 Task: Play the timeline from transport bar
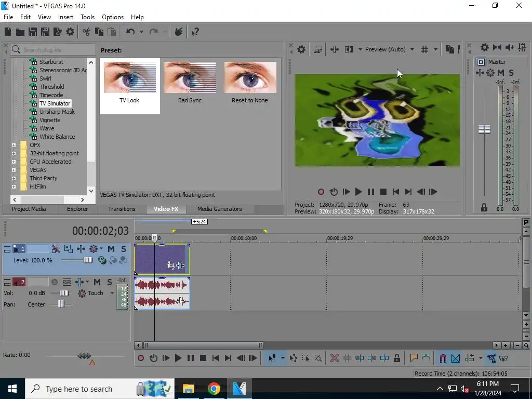(178, 358)
